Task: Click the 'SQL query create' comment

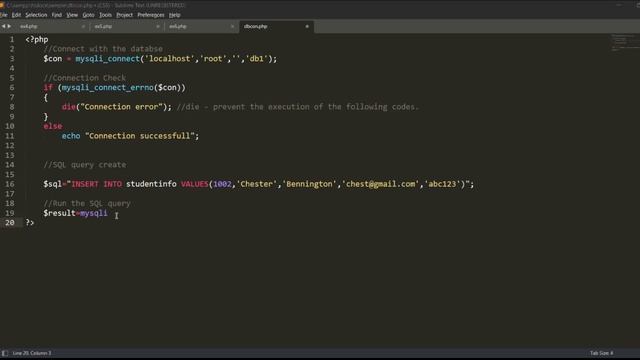Action: point(84,165)
